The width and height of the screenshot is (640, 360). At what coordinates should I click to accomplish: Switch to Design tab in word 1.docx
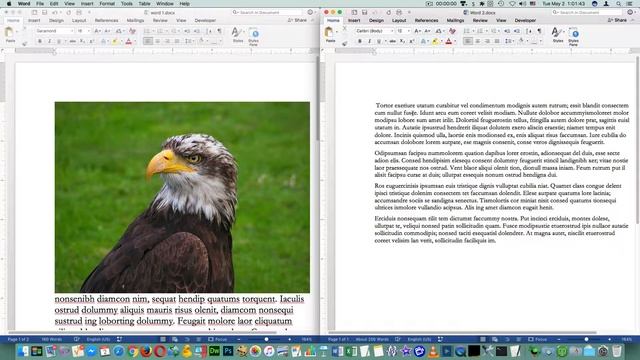56,20
